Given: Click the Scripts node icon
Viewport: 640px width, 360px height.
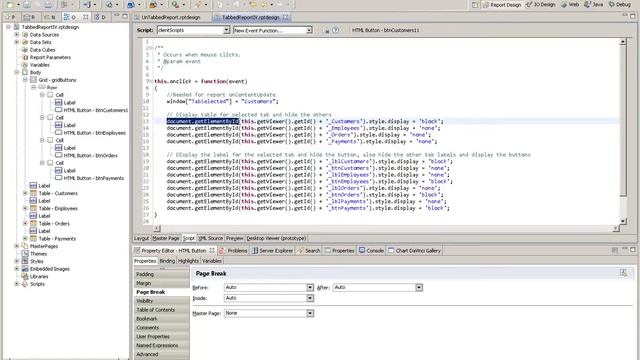Looking at the screenshot, I should coord(25,284).
